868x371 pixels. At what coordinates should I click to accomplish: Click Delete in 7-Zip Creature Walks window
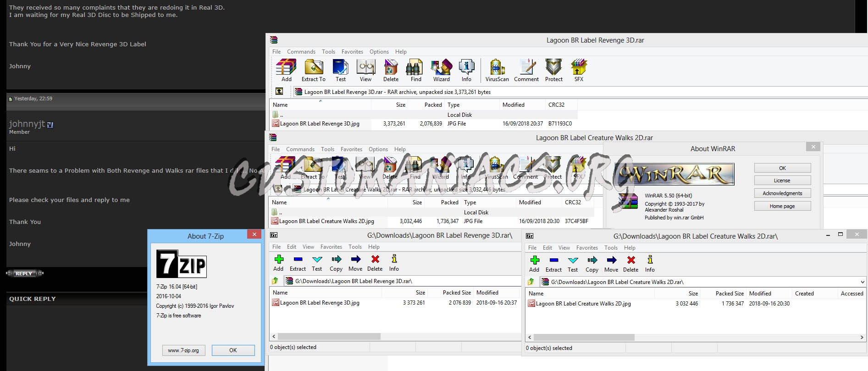click(x=630, y=264)
